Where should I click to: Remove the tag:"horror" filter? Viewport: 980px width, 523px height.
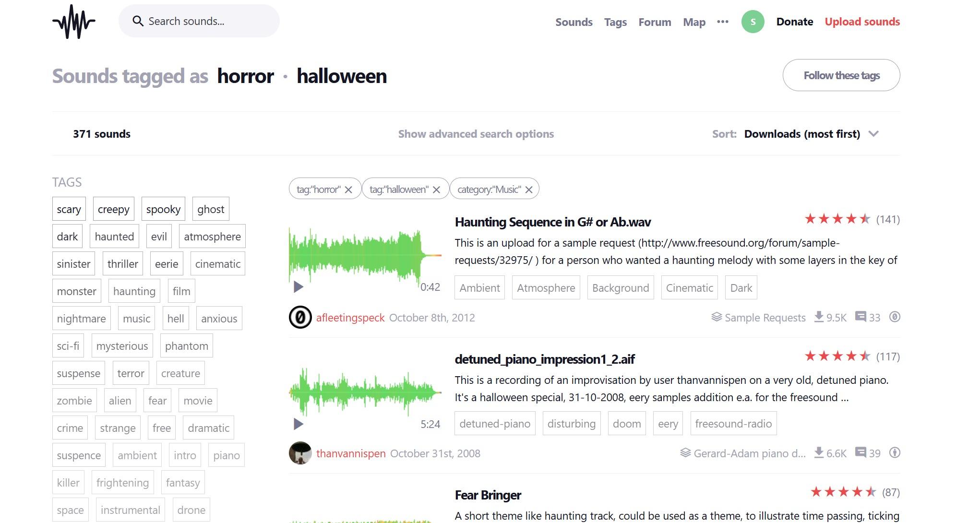[x=348, y=190]
